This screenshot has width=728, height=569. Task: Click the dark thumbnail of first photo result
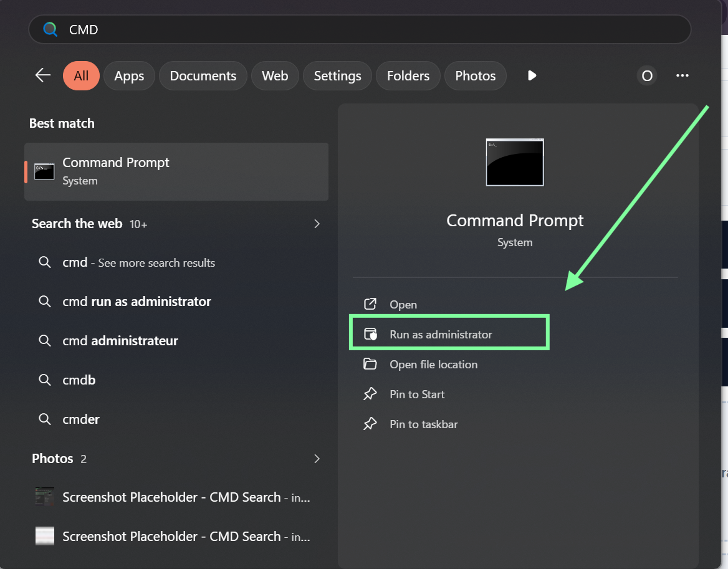coord(45,497)
